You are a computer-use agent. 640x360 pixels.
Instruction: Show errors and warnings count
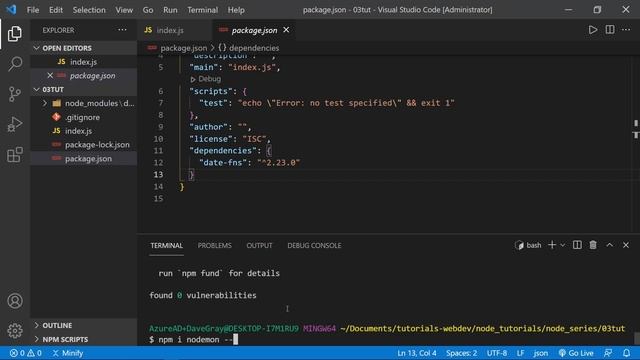[x=26, y=353]
